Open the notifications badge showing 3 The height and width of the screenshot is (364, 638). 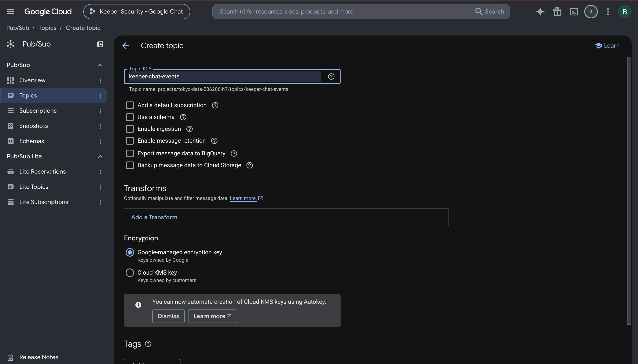pos(591,11)
